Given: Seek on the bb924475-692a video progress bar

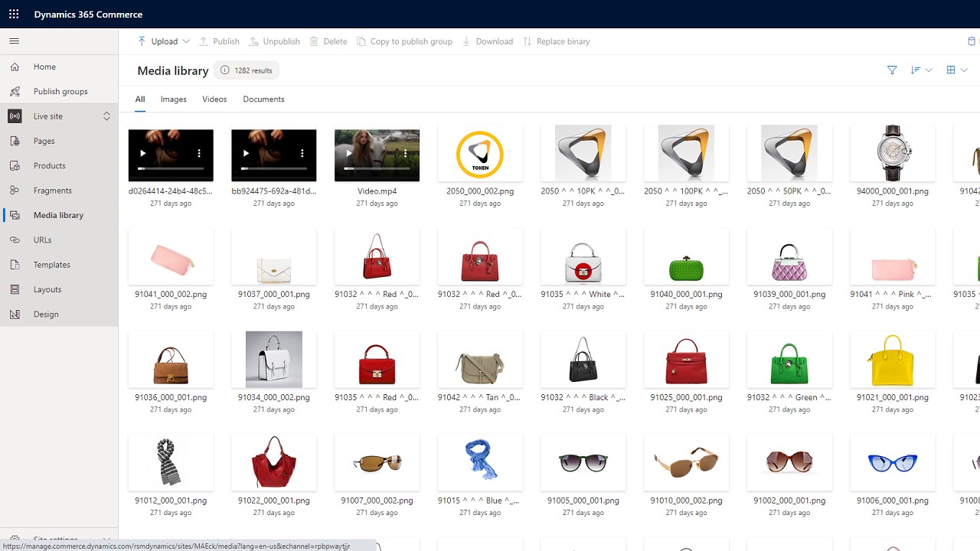Looking at the screenshot, I should (273, 168).
